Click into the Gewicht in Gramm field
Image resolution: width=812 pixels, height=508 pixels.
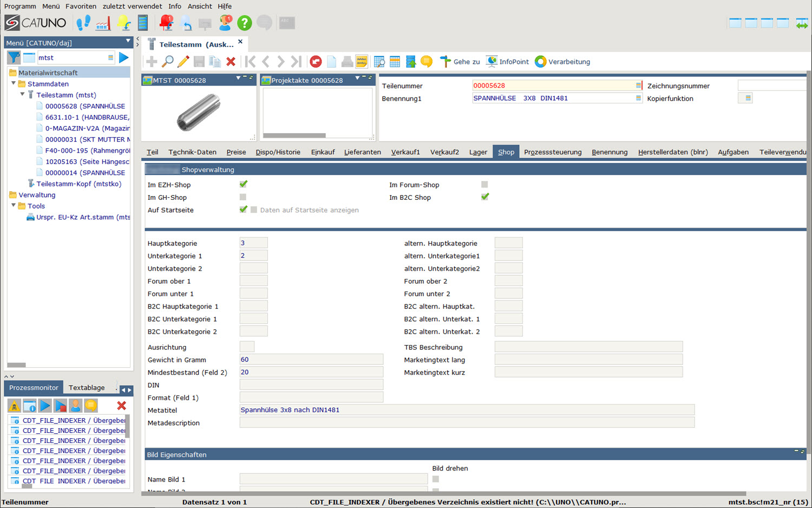pyautogui.click(x=311, y=360)
